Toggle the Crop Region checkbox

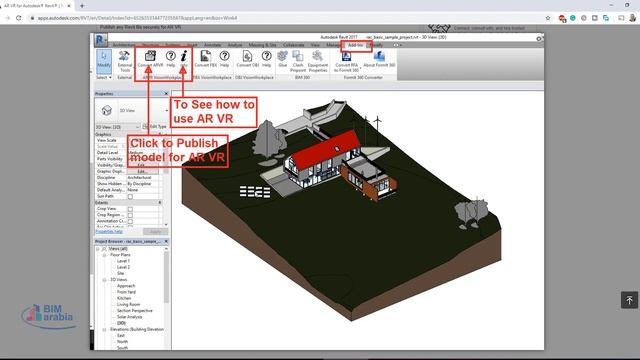point(130,215)
